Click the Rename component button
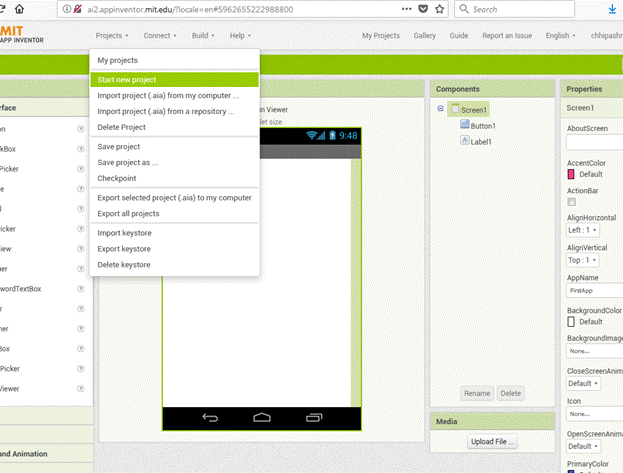The image size is (623, 473). point(477,393)
